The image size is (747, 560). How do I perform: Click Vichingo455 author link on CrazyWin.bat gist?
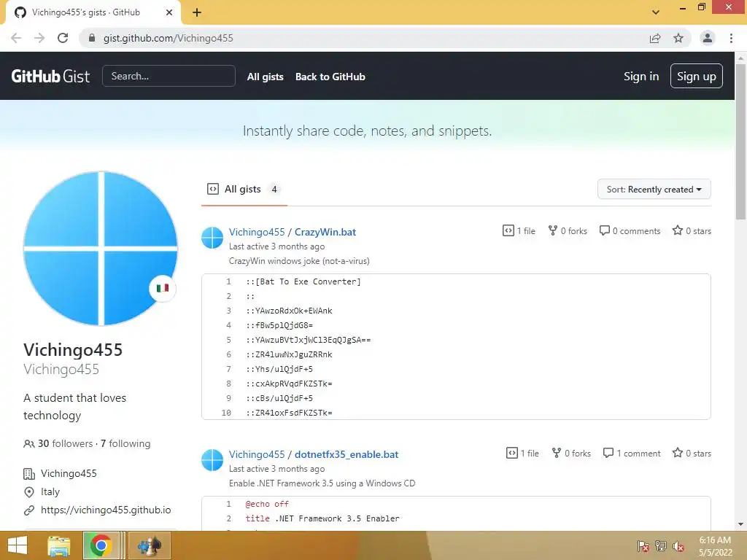[257, 232]
